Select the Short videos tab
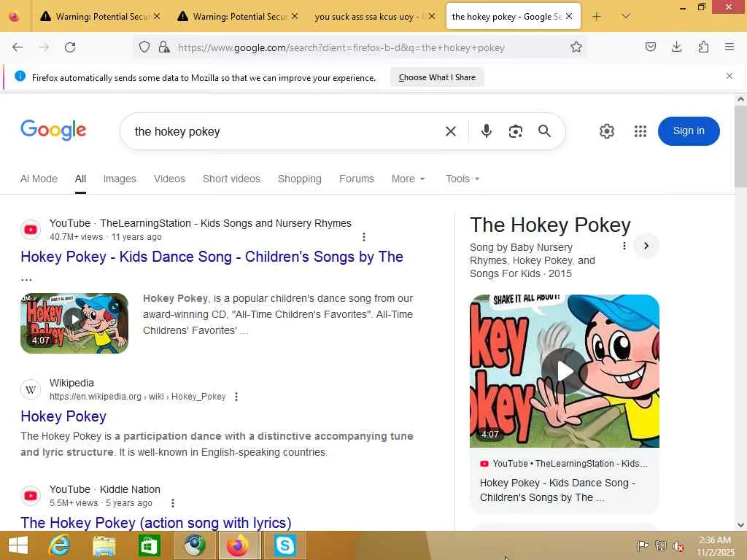Viewport: 747px width, 560px height. (x=231, y=179)
